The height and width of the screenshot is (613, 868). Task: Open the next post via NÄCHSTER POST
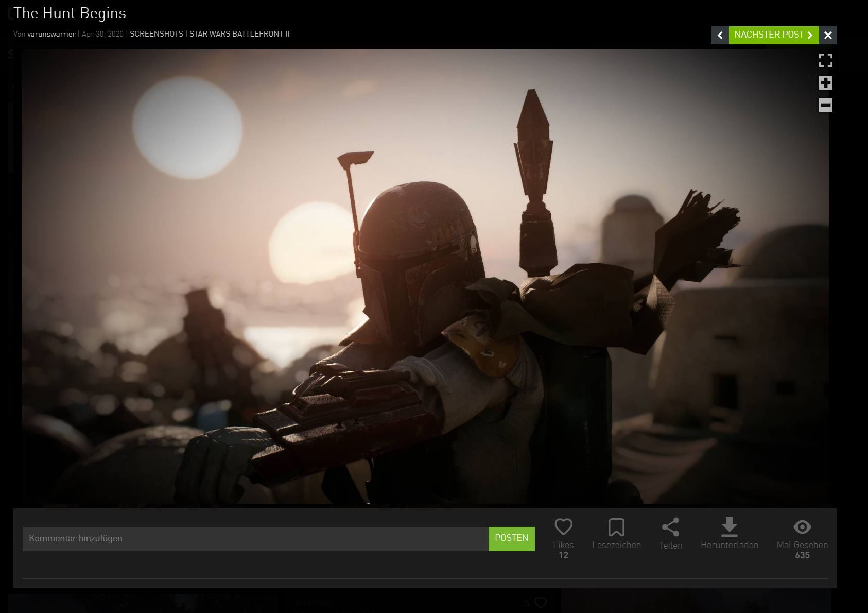773,35
